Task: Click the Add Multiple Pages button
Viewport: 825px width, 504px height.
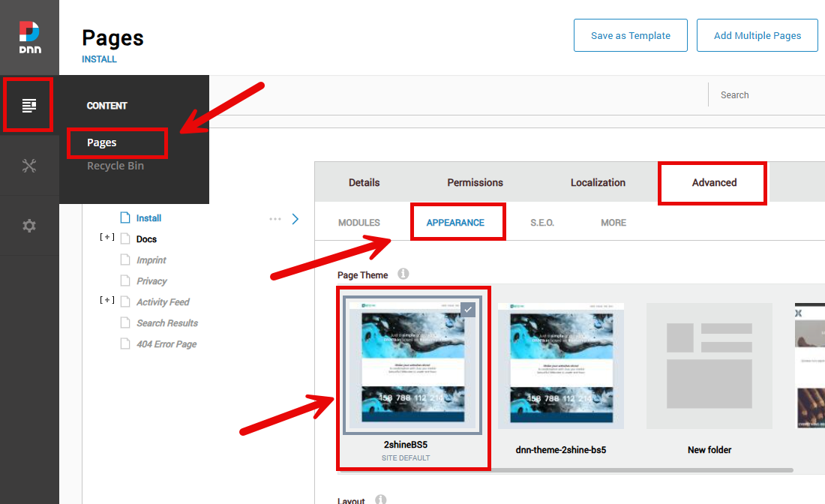Action: pos(757,35)
